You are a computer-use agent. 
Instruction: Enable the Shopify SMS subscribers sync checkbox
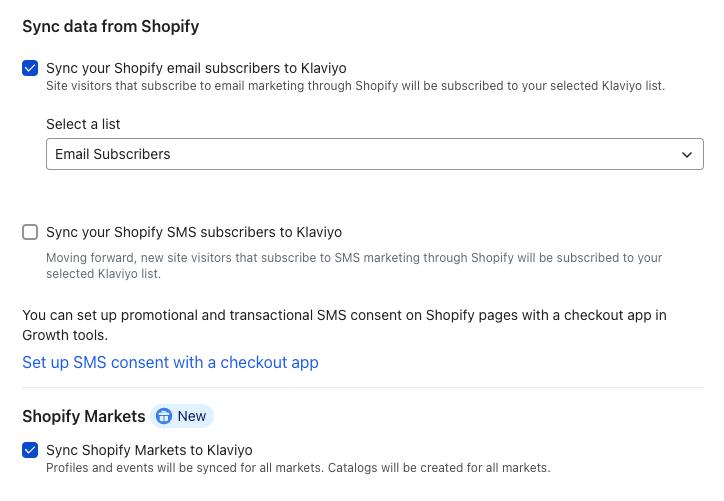(30, 232)
